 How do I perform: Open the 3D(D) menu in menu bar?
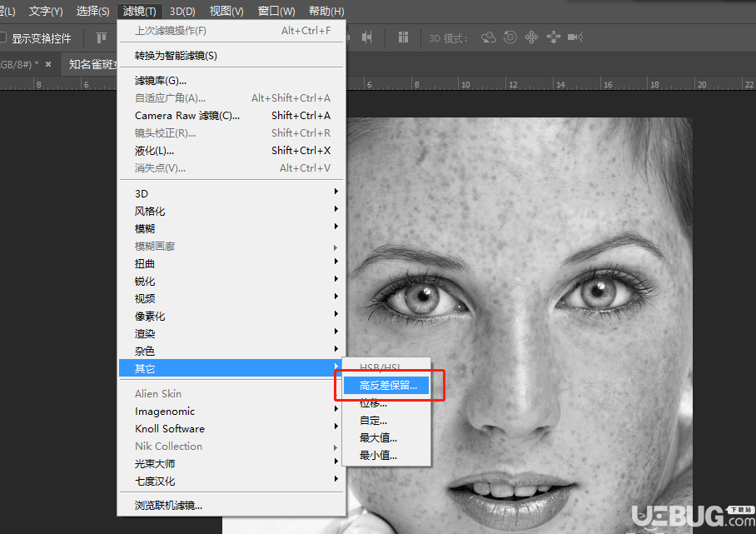coord(182,11)
